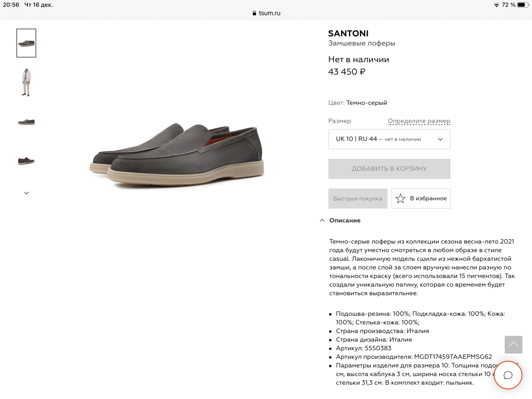Open the UK 10 | RU 44 size dropdown

[x=389, y=139]
